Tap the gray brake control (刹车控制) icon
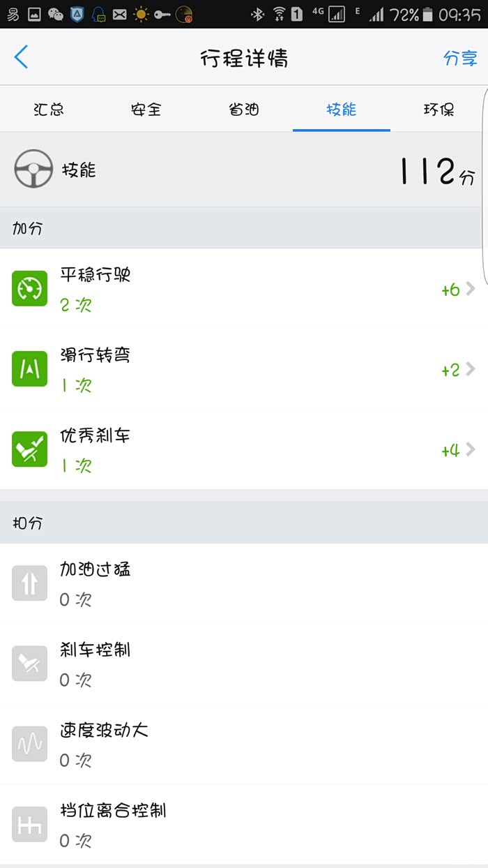488x868 pixels. (x=29, y=663)
